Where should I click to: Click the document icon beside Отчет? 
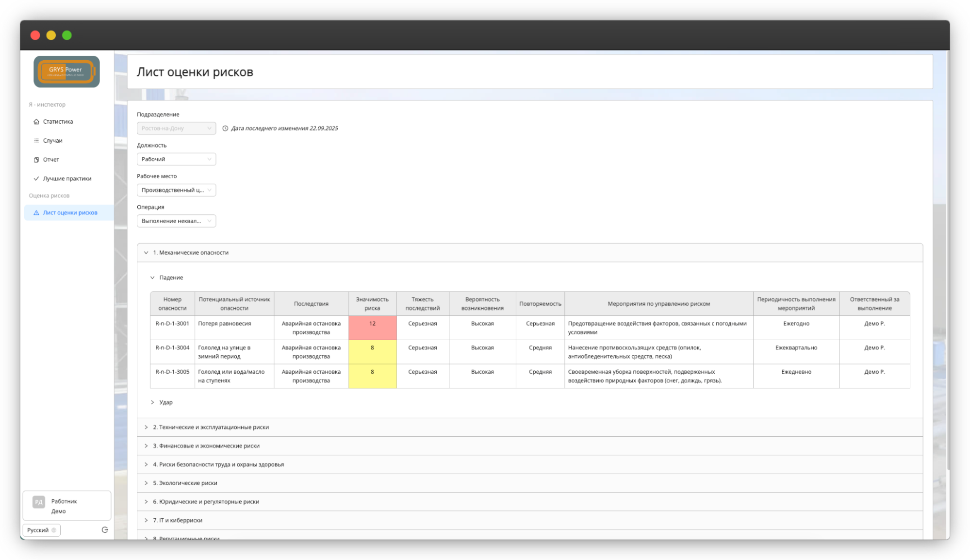(x=36, y=160)
